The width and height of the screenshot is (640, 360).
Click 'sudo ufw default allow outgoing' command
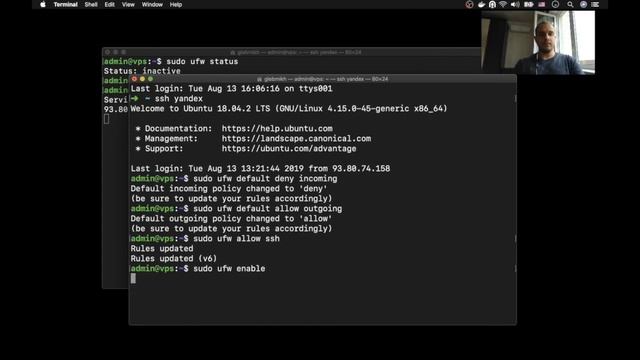coord(267,209)
